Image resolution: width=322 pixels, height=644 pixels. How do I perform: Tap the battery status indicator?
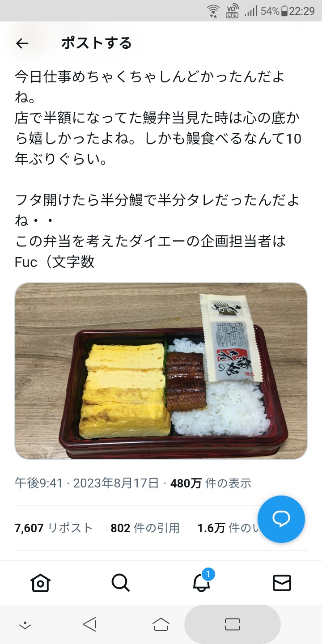pos(284,12)
